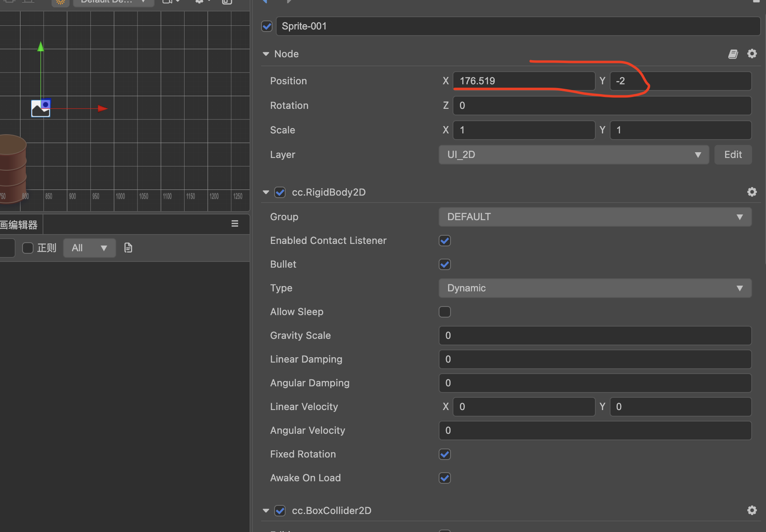Image resolution: width=766 pixels, height=532 pixels.
Task: Click the green Y-axis move gizmo arrow
Action: point(41,47)
